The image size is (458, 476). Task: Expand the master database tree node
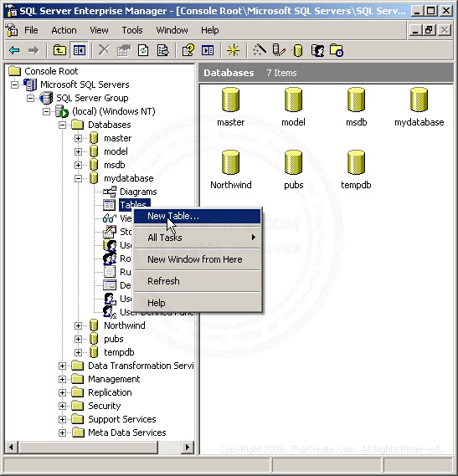78,138
